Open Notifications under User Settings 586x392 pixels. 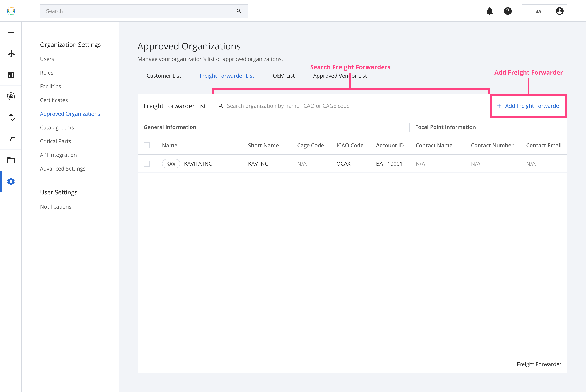point(56,206)
